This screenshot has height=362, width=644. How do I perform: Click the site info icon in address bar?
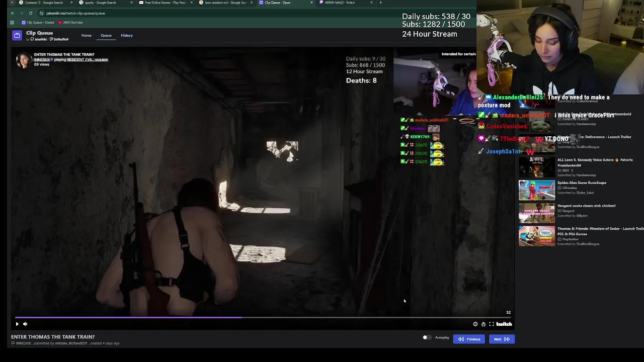click(x=42, y=13)
